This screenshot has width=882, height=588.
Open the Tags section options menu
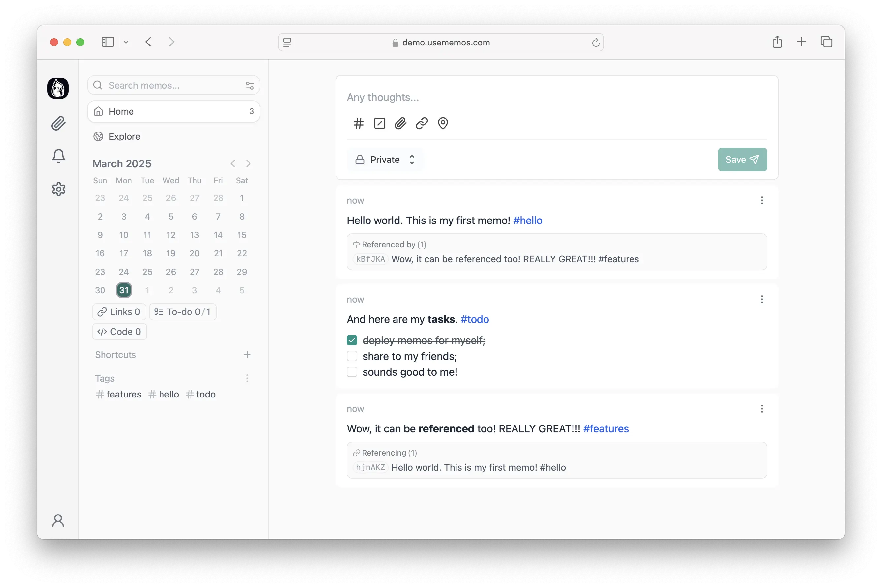click(247, 378)
